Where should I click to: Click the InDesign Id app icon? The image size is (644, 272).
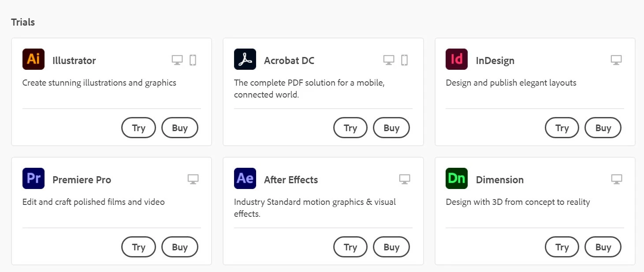coord(457,59)
